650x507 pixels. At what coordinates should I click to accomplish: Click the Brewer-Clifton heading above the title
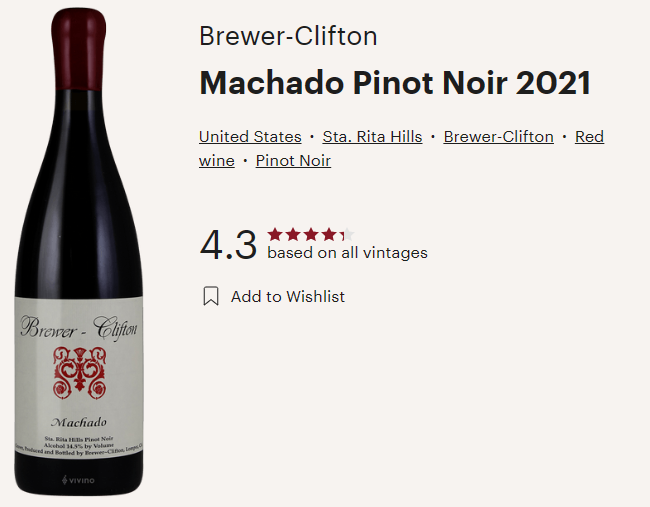point(288,37)
